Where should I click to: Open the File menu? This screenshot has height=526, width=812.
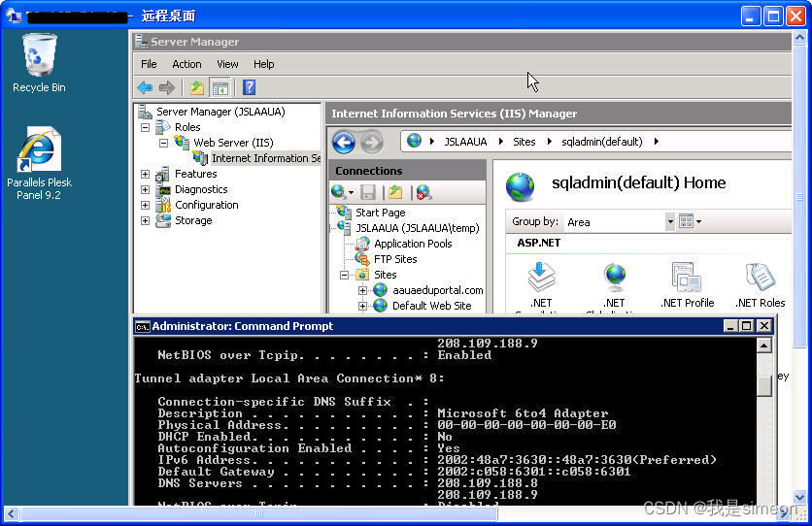(149, 64)
